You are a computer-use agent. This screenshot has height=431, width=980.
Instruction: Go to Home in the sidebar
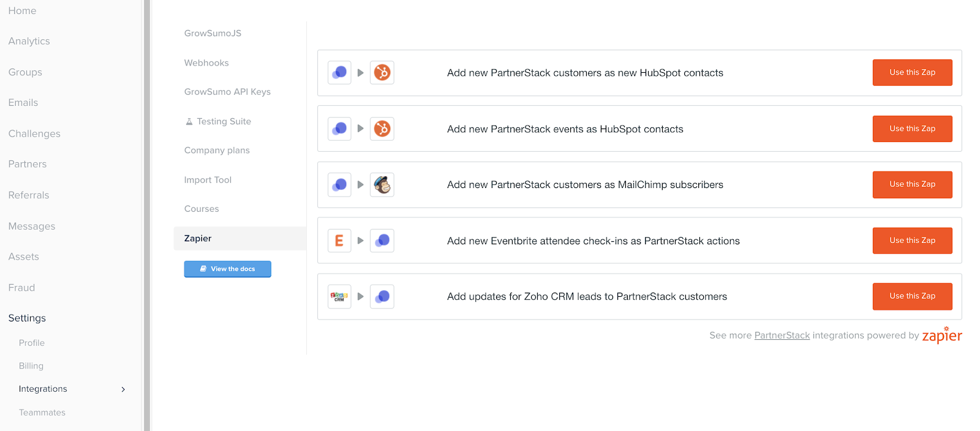22,11
